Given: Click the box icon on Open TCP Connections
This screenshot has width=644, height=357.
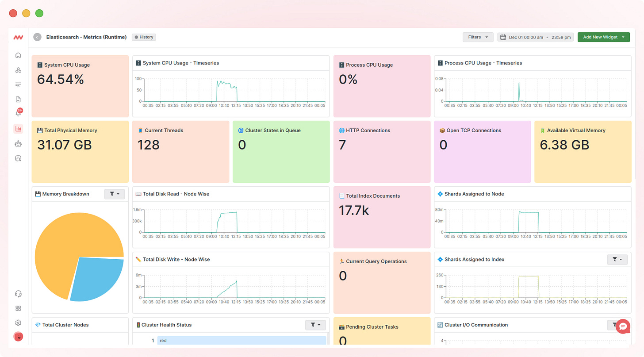Looking at the screenshot, I should click(442, 131).
